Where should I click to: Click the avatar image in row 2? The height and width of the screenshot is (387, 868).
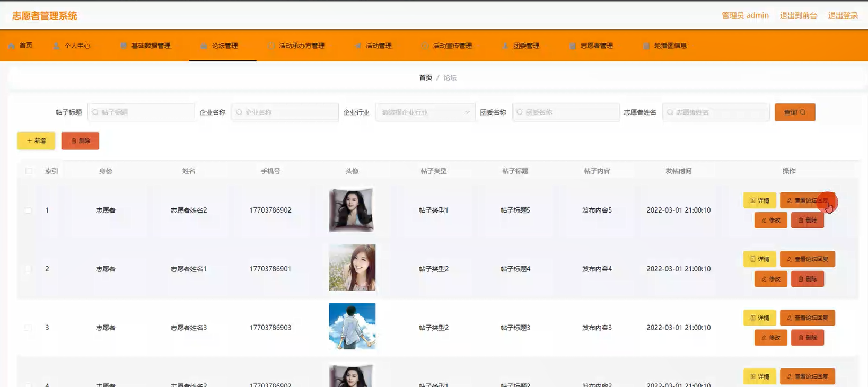click(352, 268)
